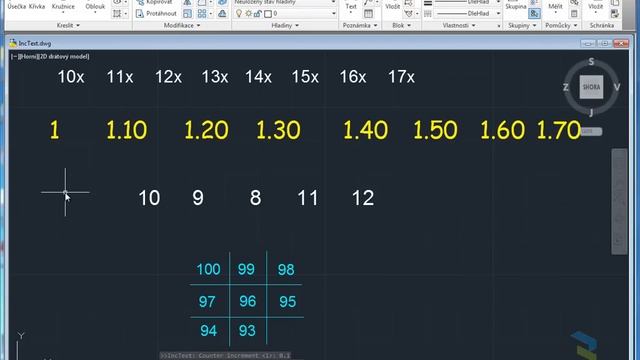Click Vložit paste in Schránka panel

point(595,7)
